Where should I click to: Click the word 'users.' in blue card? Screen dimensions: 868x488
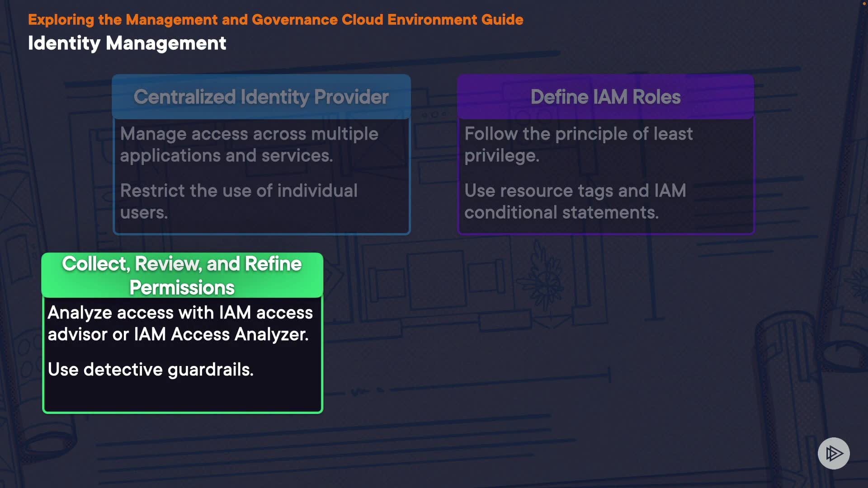(x=144, y=212)
